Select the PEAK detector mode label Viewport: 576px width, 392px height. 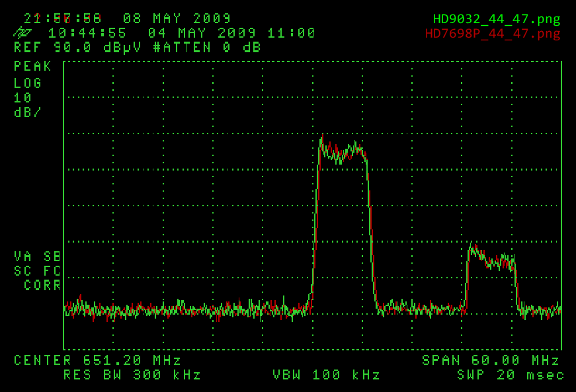(x=32, y=67)
